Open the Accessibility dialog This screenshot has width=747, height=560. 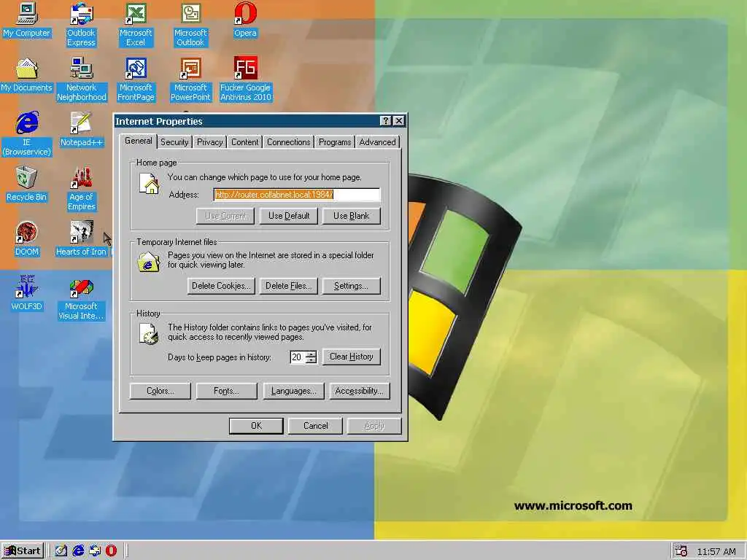359,391
